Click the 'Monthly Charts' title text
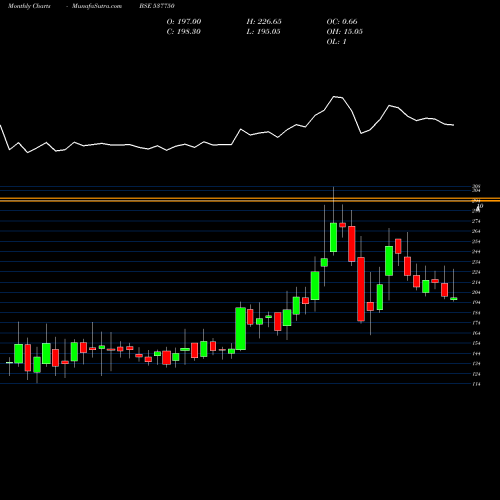 pos(29,6)
